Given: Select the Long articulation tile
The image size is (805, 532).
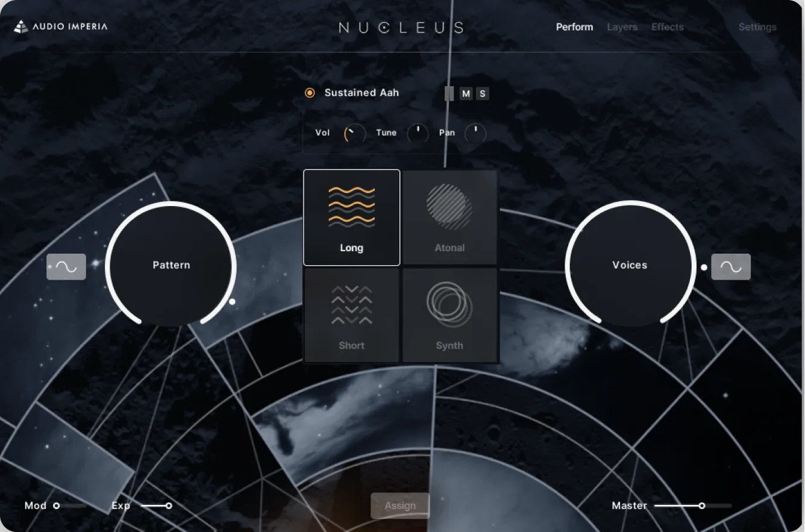Looking at the screenshot, I should pos(351,217).
